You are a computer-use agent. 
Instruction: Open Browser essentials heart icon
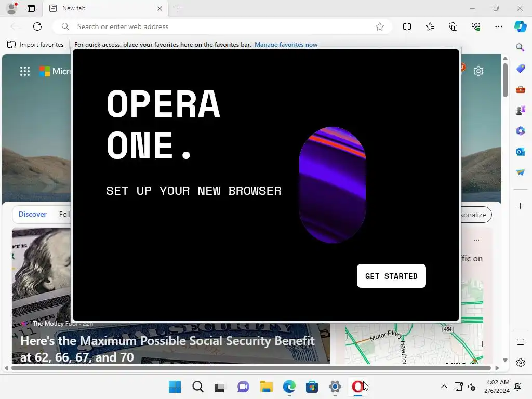tap(476, 26)
